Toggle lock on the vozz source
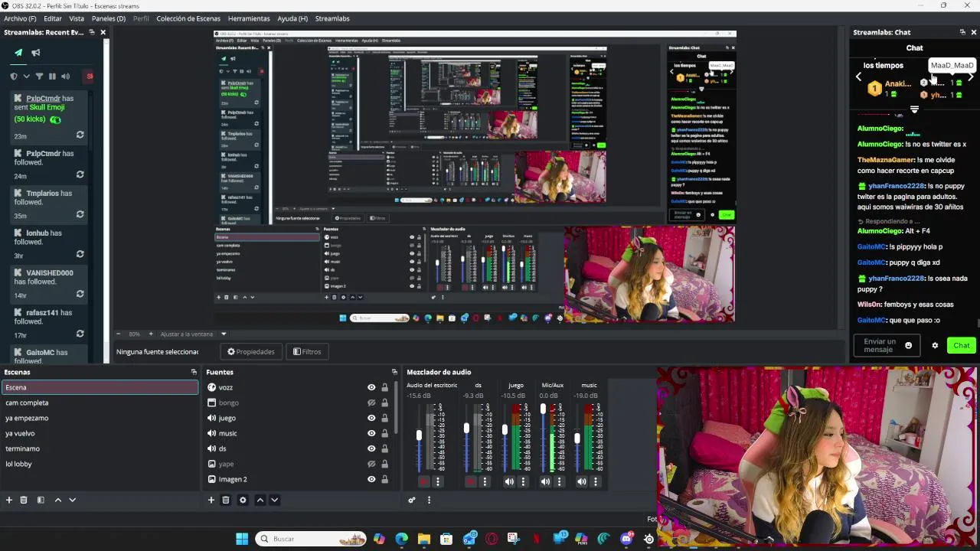The width and height of the screenshot is (980, 551). [384, 387]
